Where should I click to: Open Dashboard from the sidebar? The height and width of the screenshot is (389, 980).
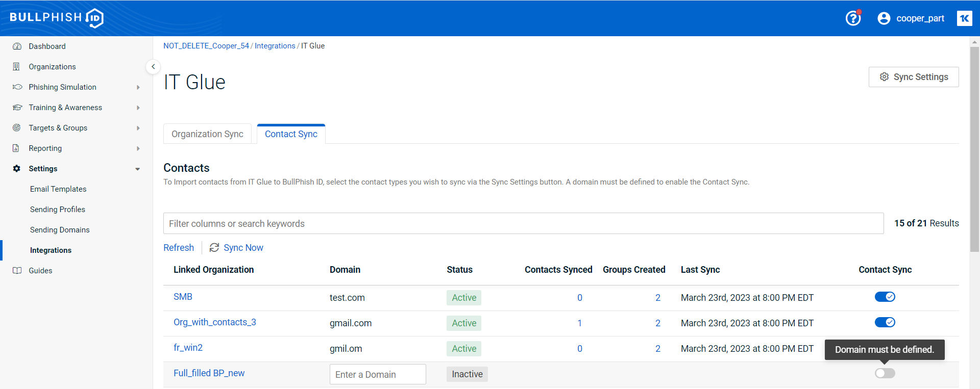[47, 46]
